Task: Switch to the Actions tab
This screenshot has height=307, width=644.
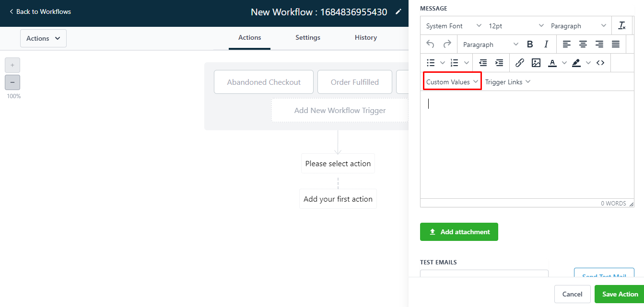Action: (249, 38)
